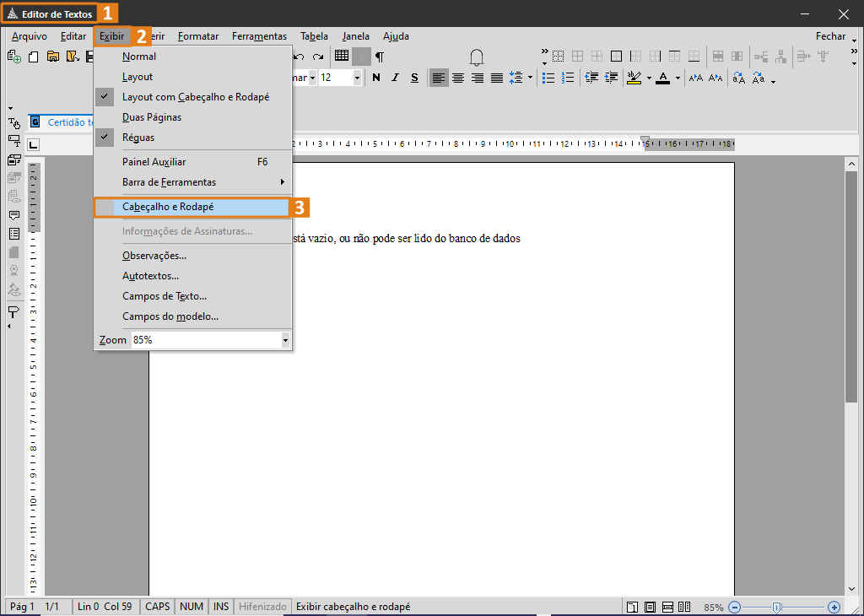Apply italic with the I button
864x616 pixels.
click(395, 78)
